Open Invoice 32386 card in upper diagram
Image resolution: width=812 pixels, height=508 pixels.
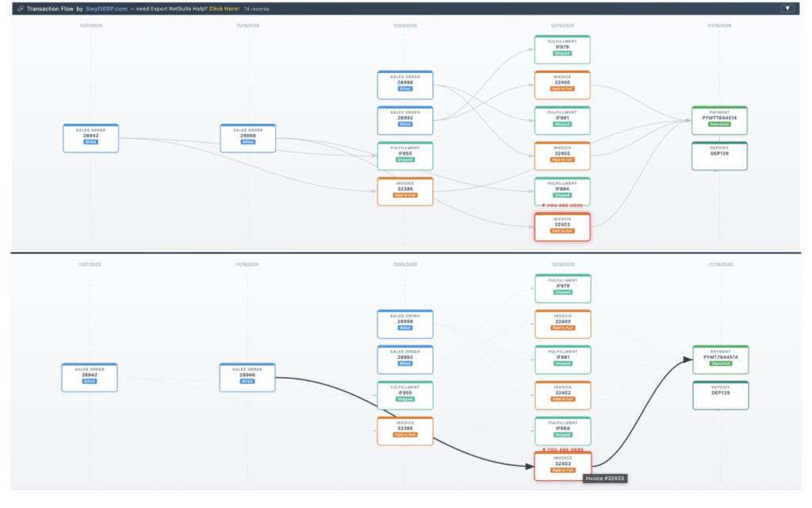pyautogui.click(x=405, y=191)
